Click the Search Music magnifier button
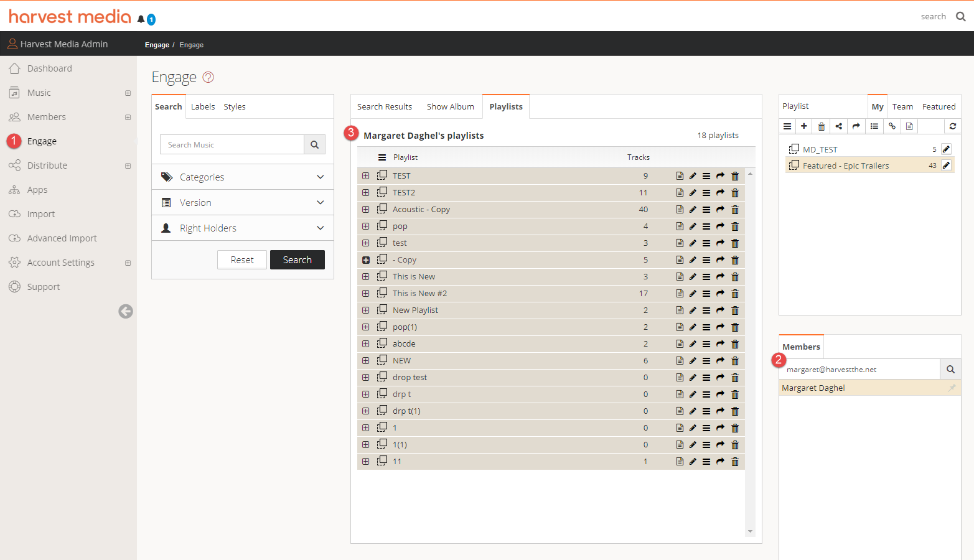This screenshot has height=560, width=974. coord(314,144)
